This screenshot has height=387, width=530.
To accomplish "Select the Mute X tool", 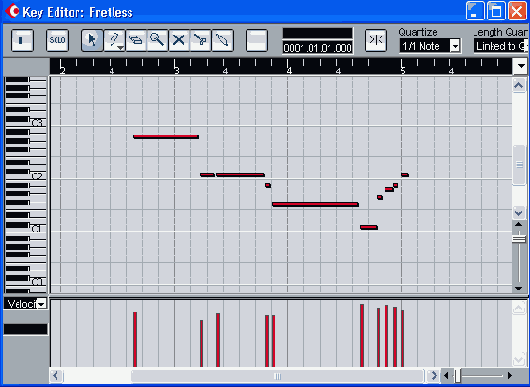I will coord(179,40).
